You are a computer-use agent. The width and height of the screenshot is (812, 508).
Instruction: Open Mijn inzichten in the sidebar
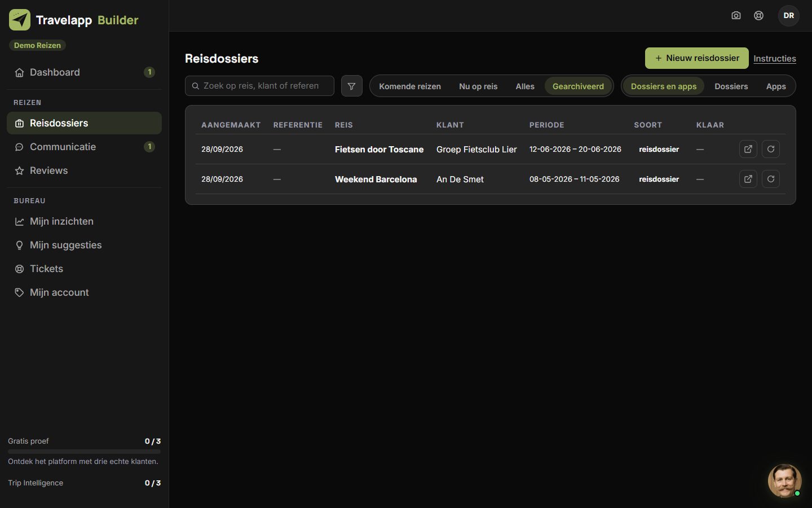(84, 221)
